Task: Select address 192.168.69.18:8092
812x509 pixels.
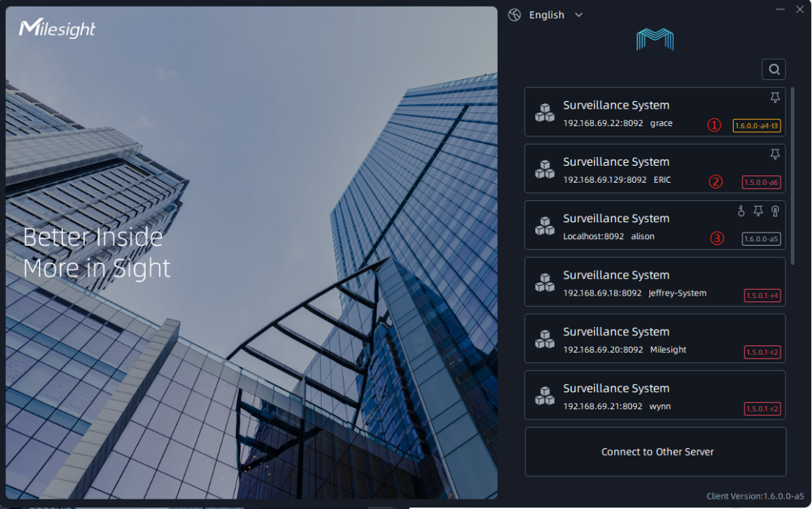Action: (x=602, y=293)
